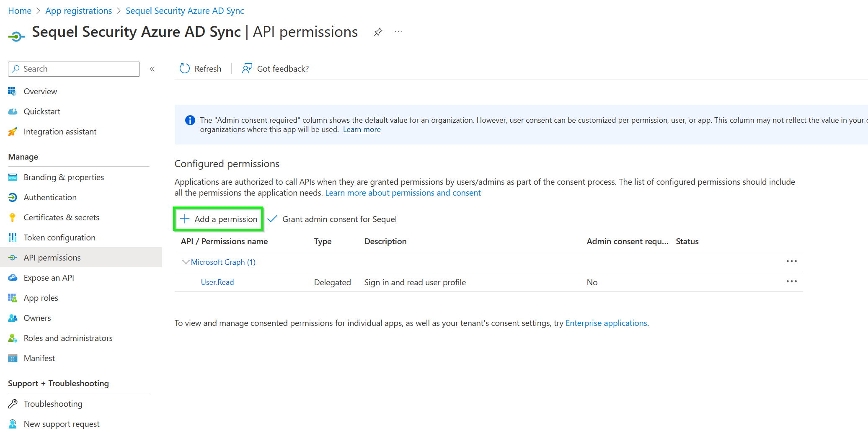Click the info icon in the banner
The width and height of the screenshot is (868, 444).
coord(190,120)
